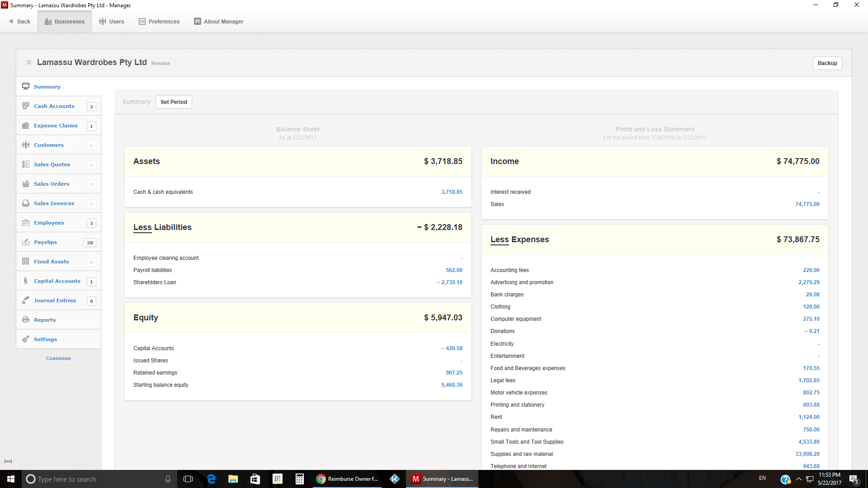This screenshot has height=488, width=868.
Task: Click the Reports printer icon
Action: coord(26,319)
